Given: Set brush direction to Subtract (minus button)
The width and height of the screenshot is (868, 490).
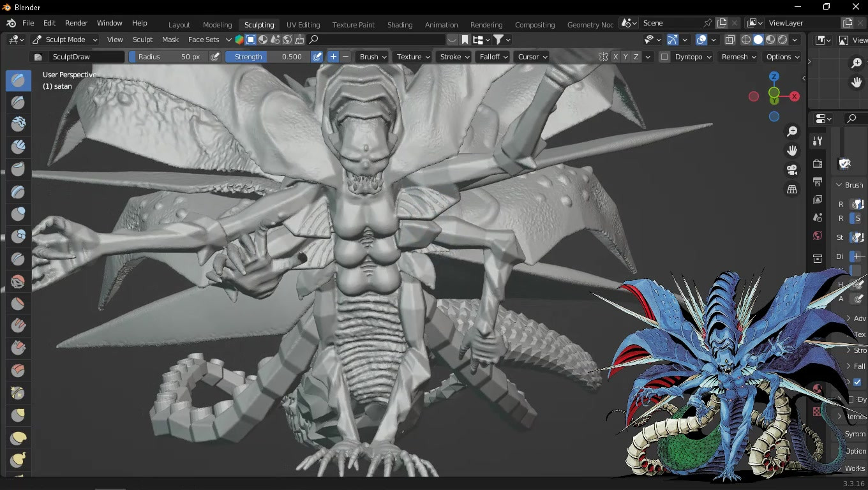Looking at the screenshot, I should (x=345, y=57).
